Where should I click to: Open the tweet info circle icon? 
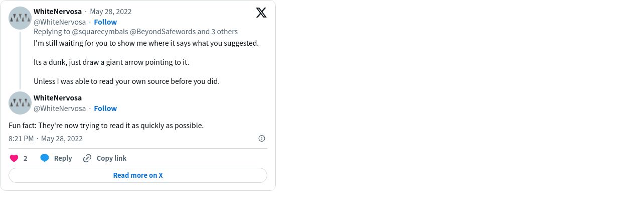pos(261,139)
